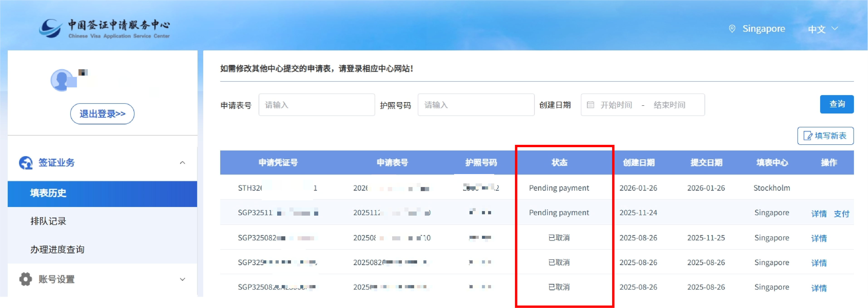Click the 账号设置 gear icon
Viewport: 868px width, 308px height.
26,279
